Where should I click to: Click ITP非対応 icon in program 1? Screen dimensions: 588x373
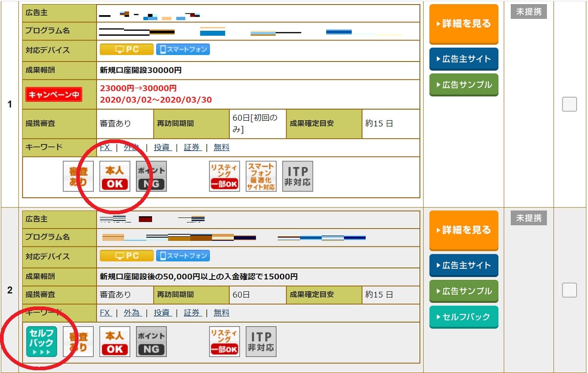click(298, 176)
